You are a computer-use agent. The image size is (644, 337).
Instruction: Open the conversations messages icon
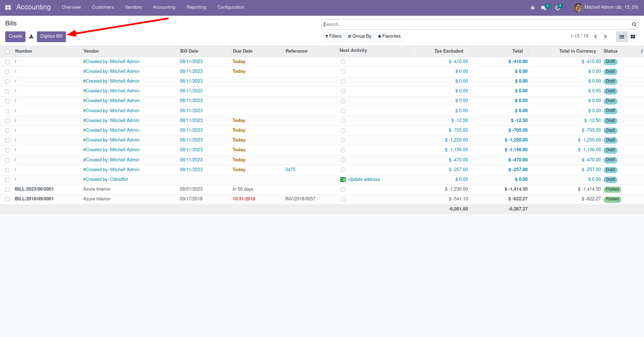click(x=544, y=8)
